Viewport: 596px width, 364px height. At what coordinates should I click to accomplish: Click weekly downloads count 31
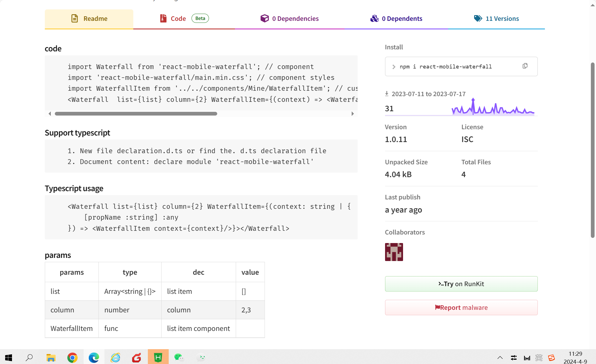[x=389, y=108]
